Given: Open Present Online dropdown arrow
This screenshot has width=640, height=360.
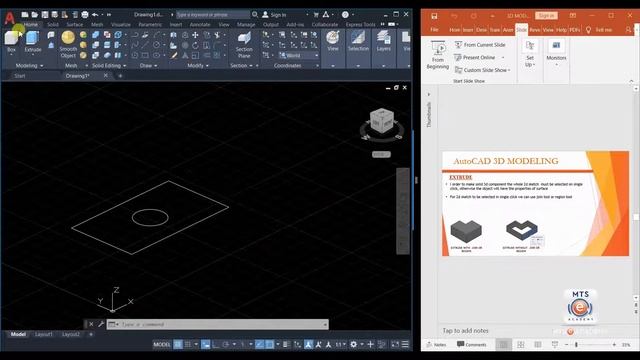Looking at the screenshot, I should pos(503,58).
